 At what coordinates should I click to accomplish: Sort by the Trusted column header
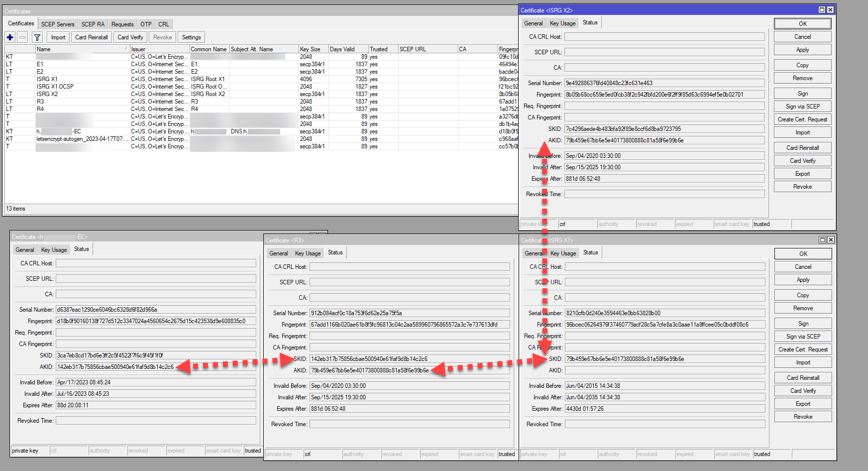(x=383, y=49)
